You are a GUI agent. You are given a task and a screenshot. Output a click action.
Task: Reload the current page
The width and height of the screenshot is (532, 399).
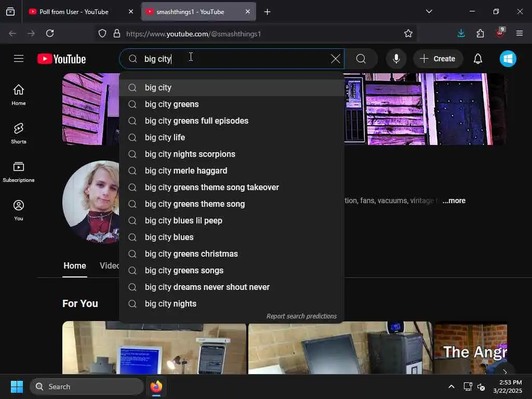(50, 33)
